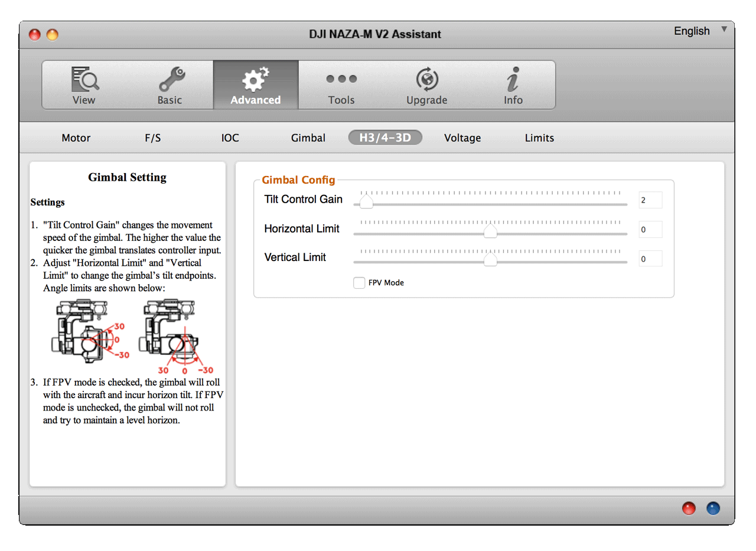Image resolution: width=756 pixels, height=551 pixels.
Task: Click the Vertical Limit value field
Action: (x=650, y=259)
